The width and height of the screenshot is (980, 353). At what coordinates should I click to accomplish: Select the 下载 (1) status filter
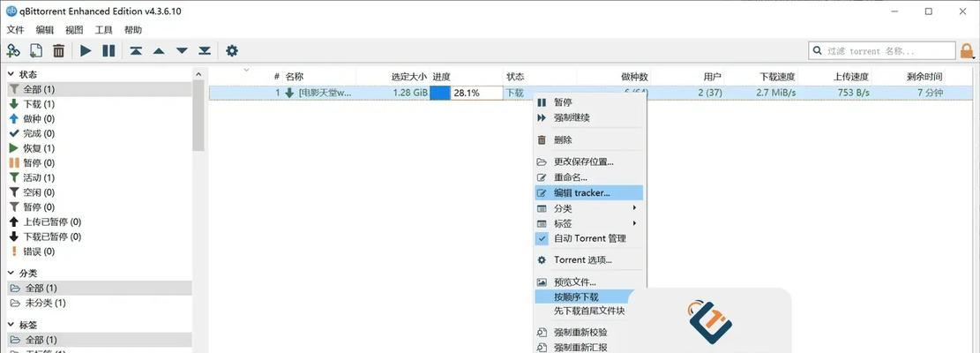point(99,104)
